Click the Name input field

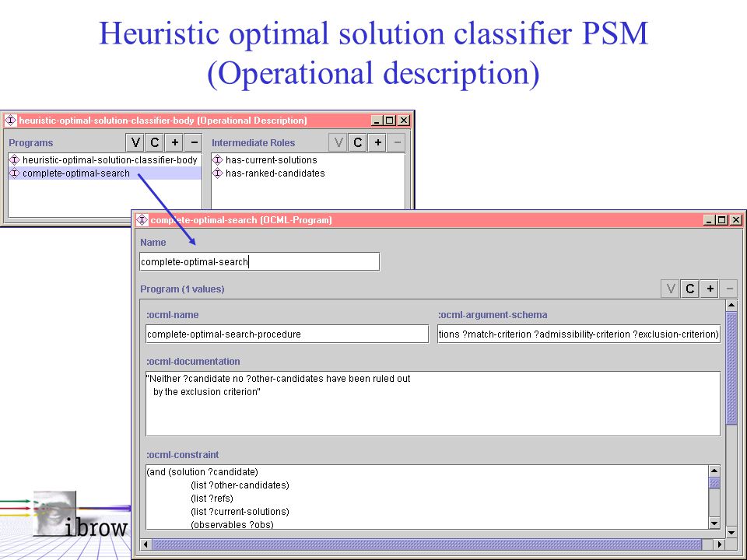pyautogui.click(x=260, y=261)
